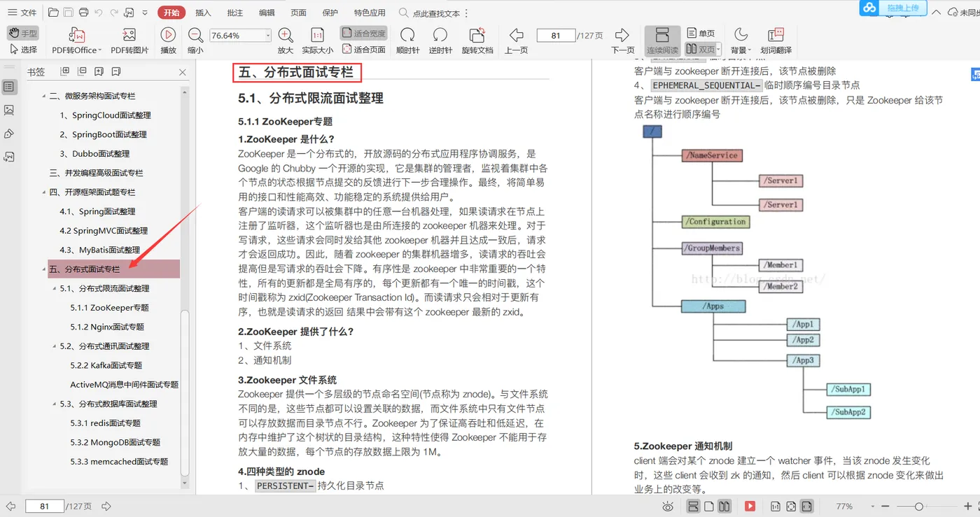Switch to single page view (单页)
This screenshot has width=980, height=517.
pos(701,33)
